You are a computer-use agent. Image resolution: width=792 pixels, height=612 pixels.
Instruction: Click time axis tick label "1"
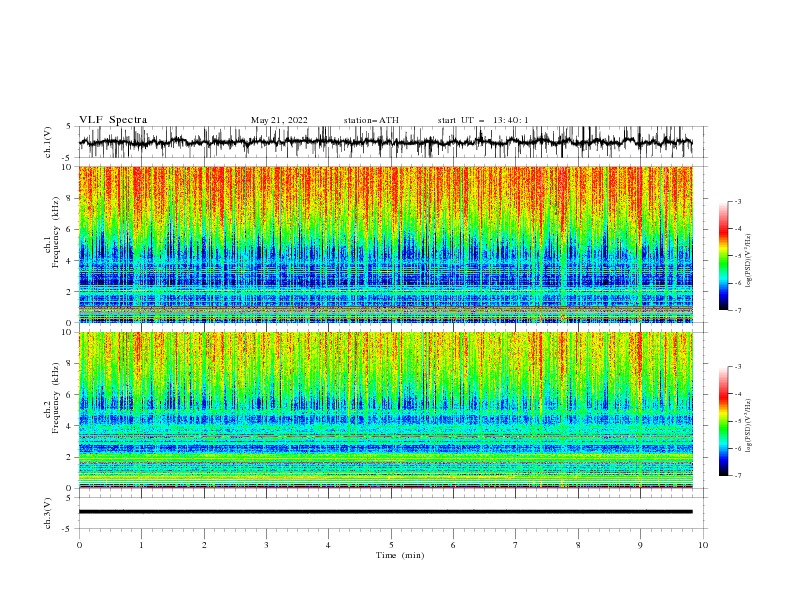tap(141, 545)
